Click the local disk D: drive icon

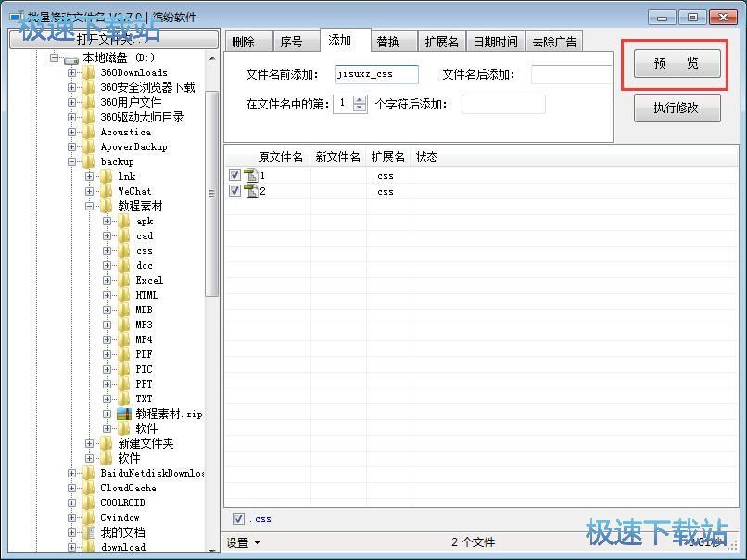(71, 59)
